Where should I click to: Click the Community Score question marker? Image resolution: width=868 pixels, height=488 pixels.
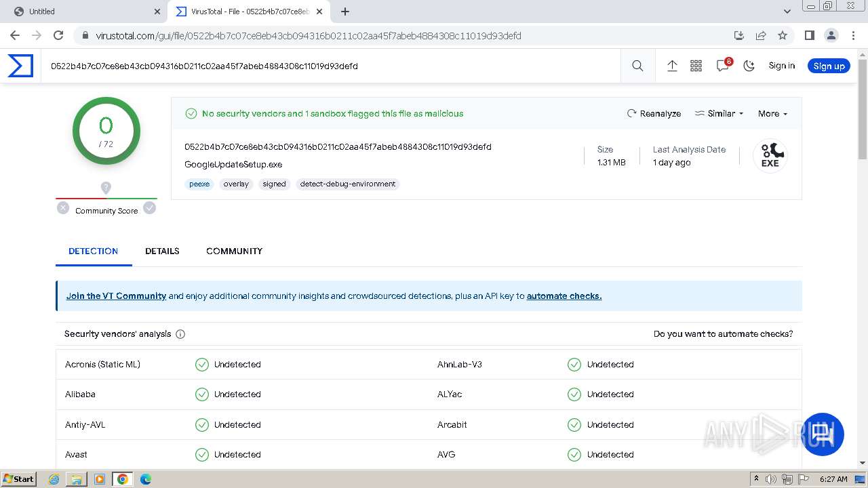point(106,188)
